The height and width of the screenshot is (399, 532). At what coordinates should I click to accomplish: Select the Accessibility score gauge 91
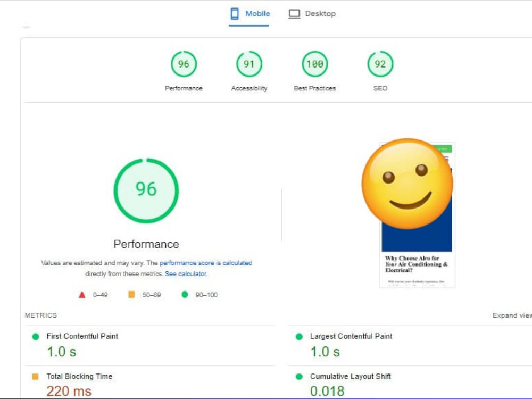point(249,64)
